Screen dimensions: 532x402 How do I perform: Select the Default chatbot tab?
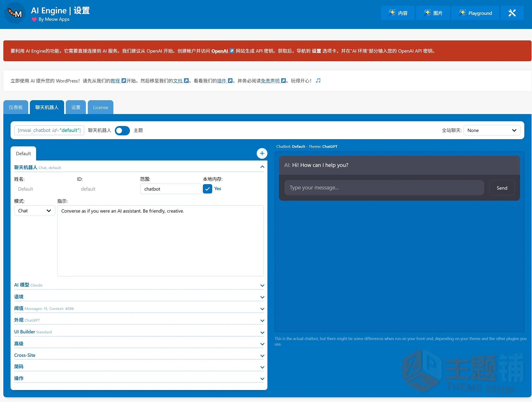point(23,153)
